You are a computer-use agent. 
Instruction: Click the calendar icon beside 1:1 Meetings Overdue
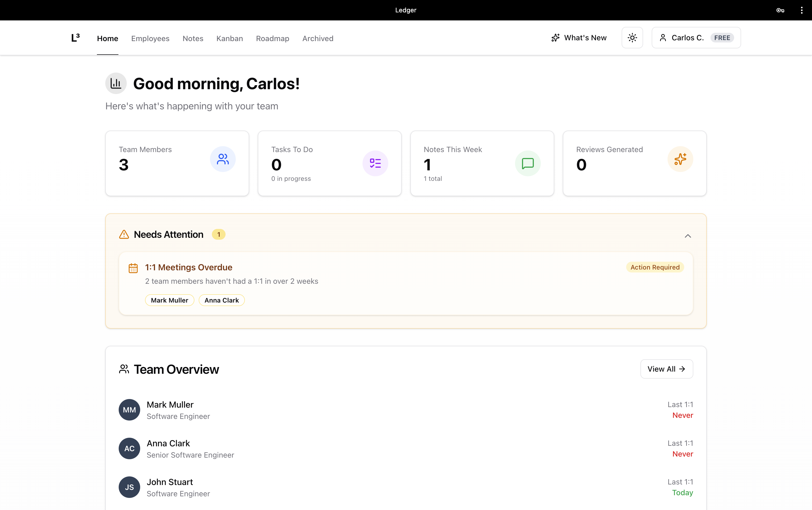[x=133, y=267]
